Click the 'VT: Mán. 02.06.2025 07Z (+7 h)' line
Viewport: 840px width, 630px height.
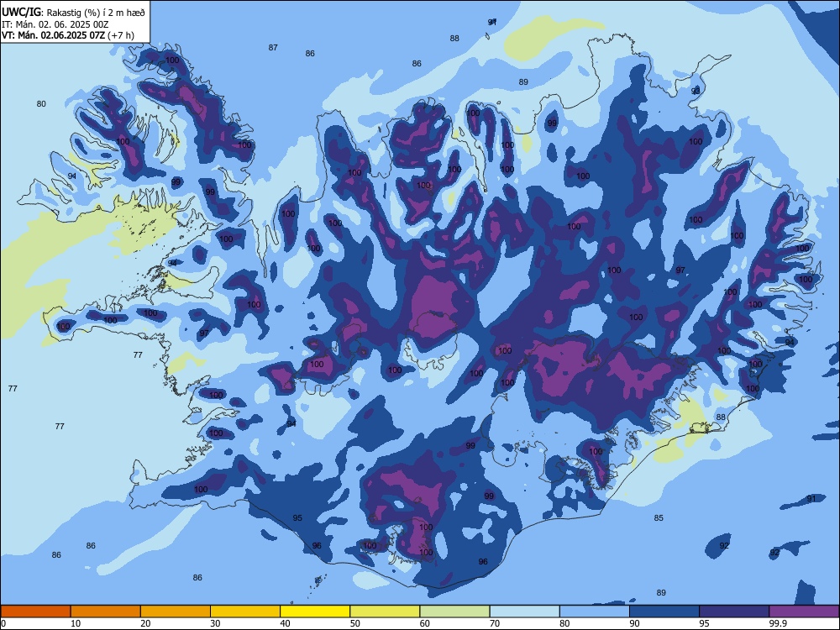68,35
